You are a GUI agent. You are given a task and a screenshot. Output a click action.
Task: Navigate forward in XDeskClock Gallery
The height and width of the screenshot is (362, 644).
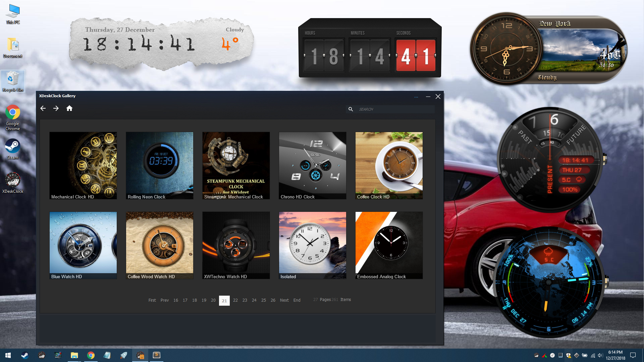[x=56, y=108]
